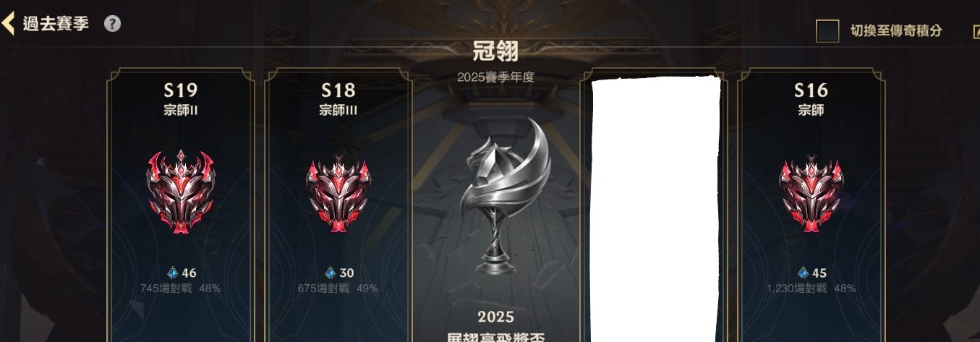980x342 pixels.
Task: Open the S16 season card heading
Action: [811, 90]
